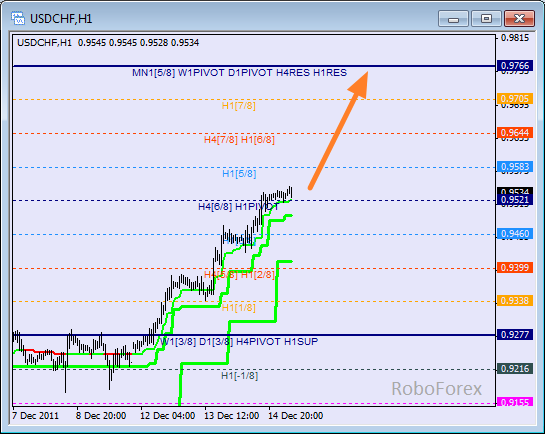Maximize the USDCHF,H1 chart window
Screen dimensions: 545x434
486,19
